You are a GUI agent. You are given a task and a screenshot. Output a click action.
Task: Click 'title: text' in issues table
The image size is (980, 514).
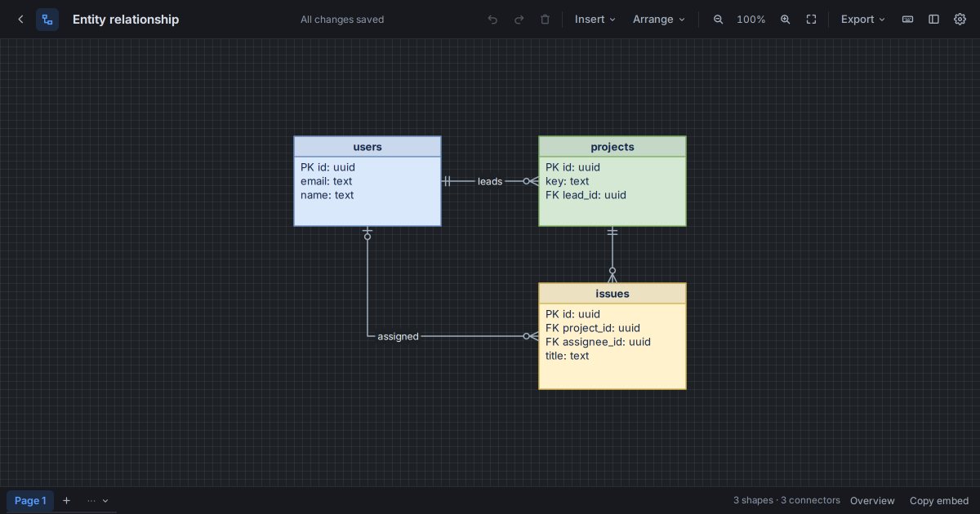click(568, 356)
